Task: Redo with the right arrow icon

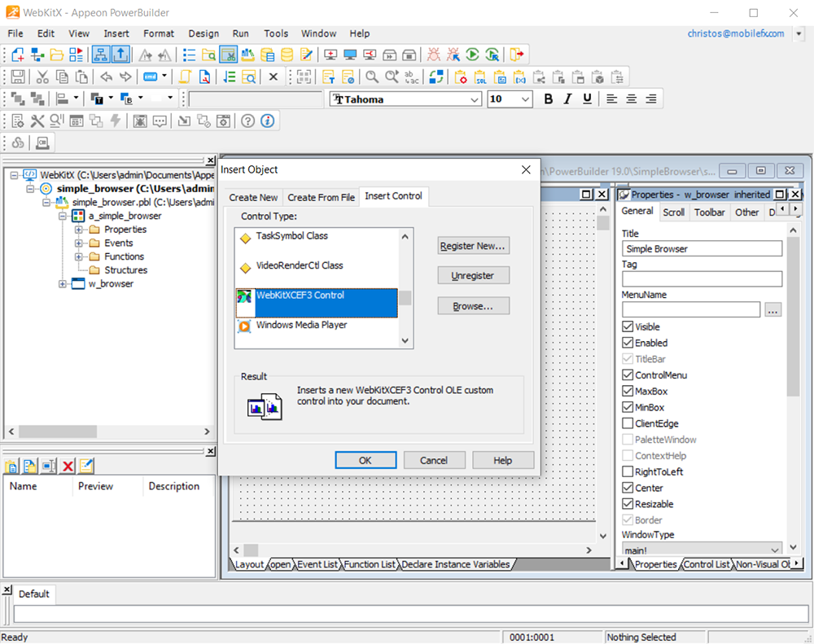Action: coord(125,77)
